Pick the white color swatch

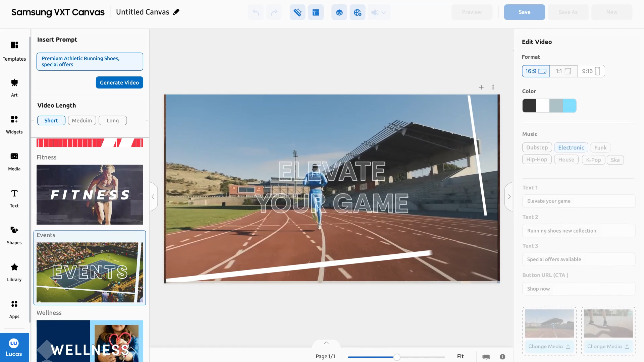click(x=543, y=106)
